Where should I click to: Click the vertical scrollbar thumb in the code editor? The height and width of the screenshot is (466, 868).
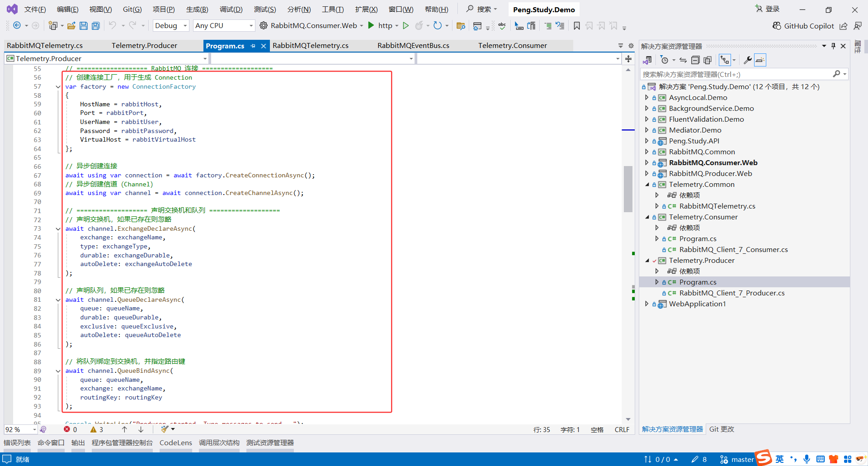628,189
